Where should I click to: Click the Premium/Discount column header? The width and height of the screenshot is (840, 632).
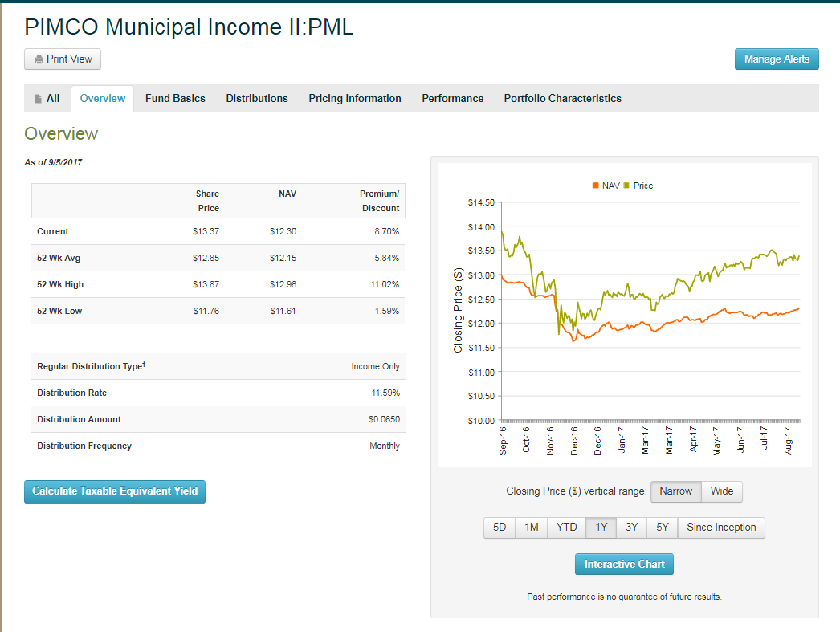(379, 201)
